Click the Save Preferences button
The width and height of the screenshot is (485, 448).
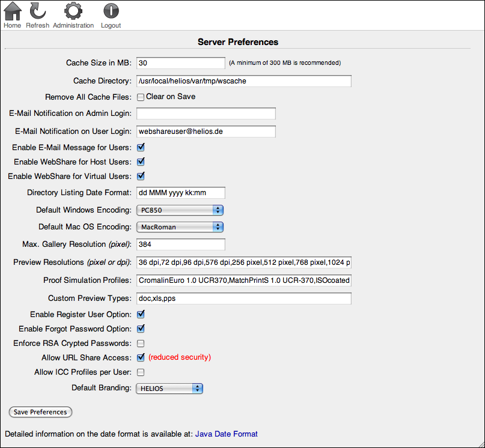[x=40, y=412]
